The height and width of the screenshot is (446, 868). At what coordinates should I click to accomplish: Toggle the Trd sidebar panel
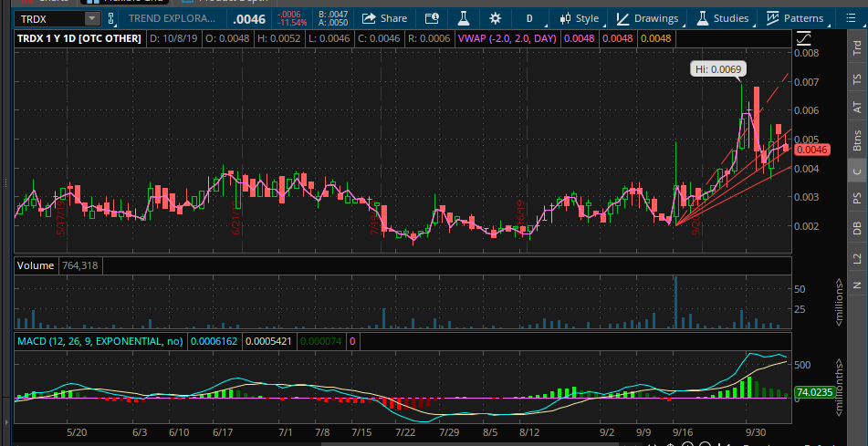(x=856, y=50)
